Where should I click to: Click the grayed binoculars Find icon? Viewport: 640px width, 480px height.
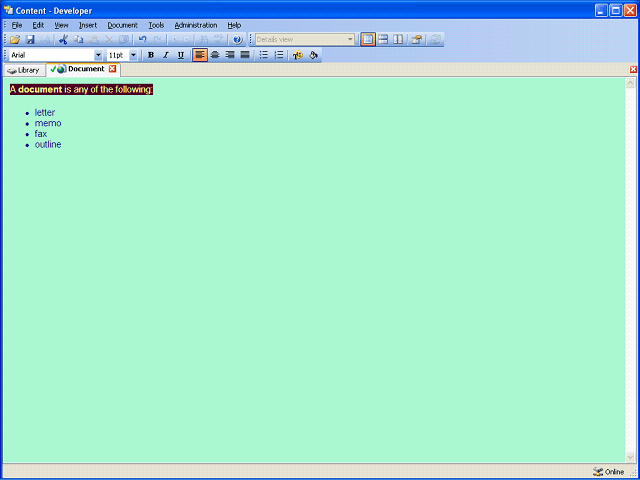tap(204, 40)
